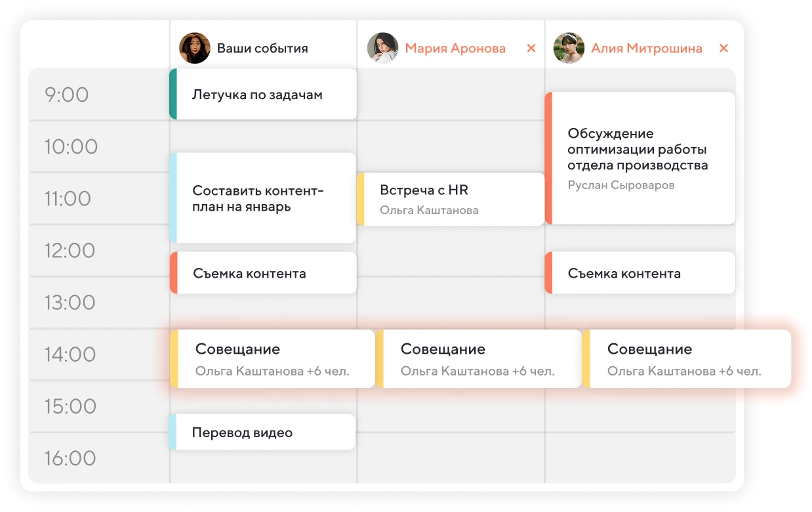Viewport: 812px width, 512px height.
Task: Click Мария Аронова's avatar photo
Action: 382,48
